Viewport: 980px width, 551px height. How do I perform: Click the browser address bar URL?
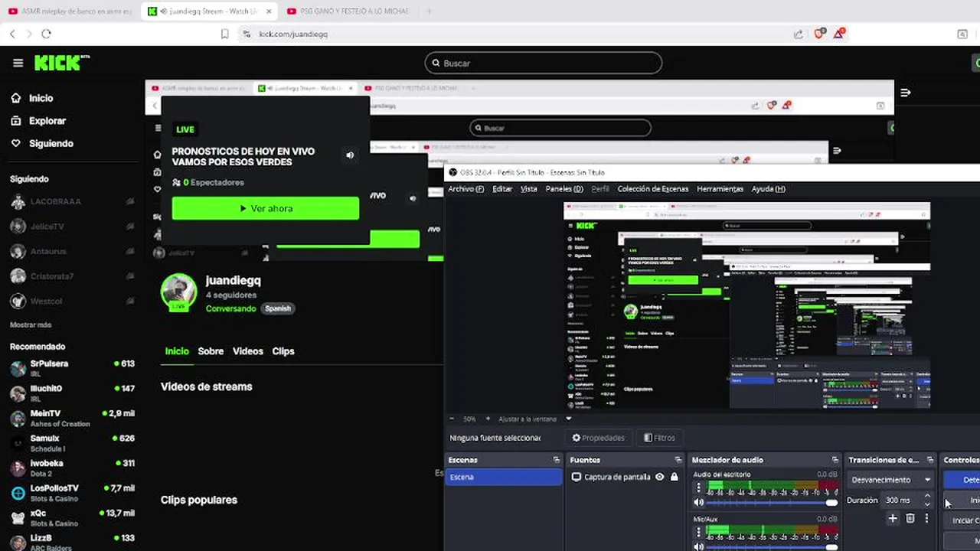click(x=293, y=34)
